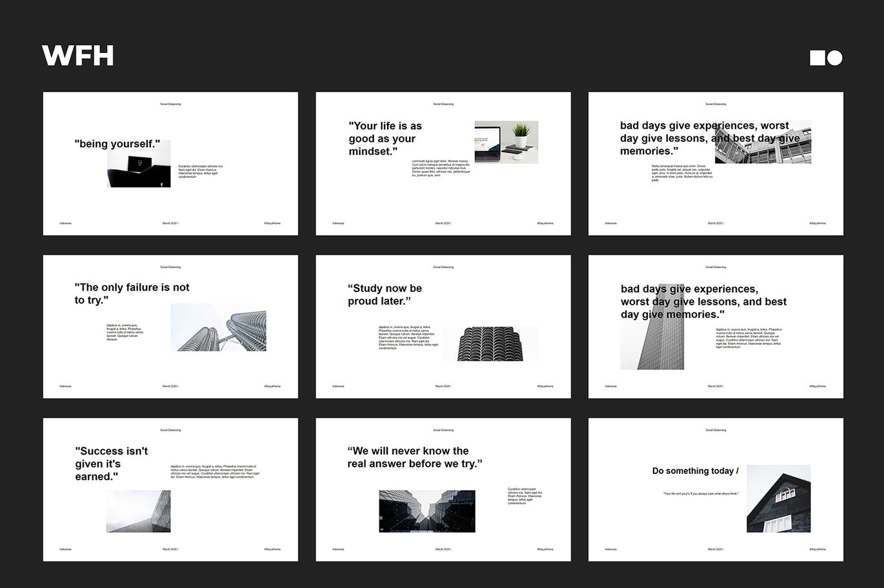
Task: Click the square and circle logo icon
Action: coord(826,58)
